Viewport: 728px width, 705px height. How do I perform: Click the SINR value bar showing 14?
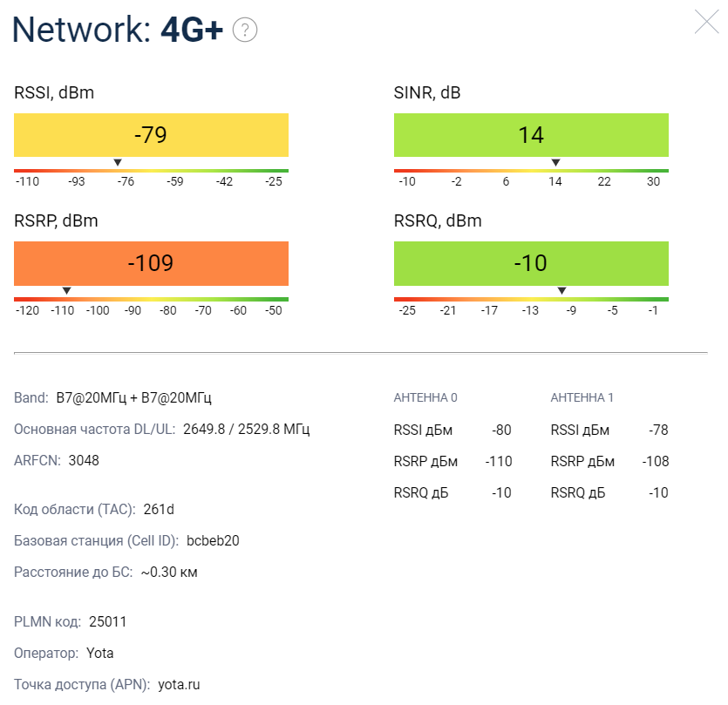point(531,135)
